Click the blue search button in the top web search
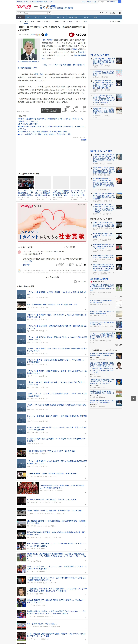138x644 pixels. 120,2
